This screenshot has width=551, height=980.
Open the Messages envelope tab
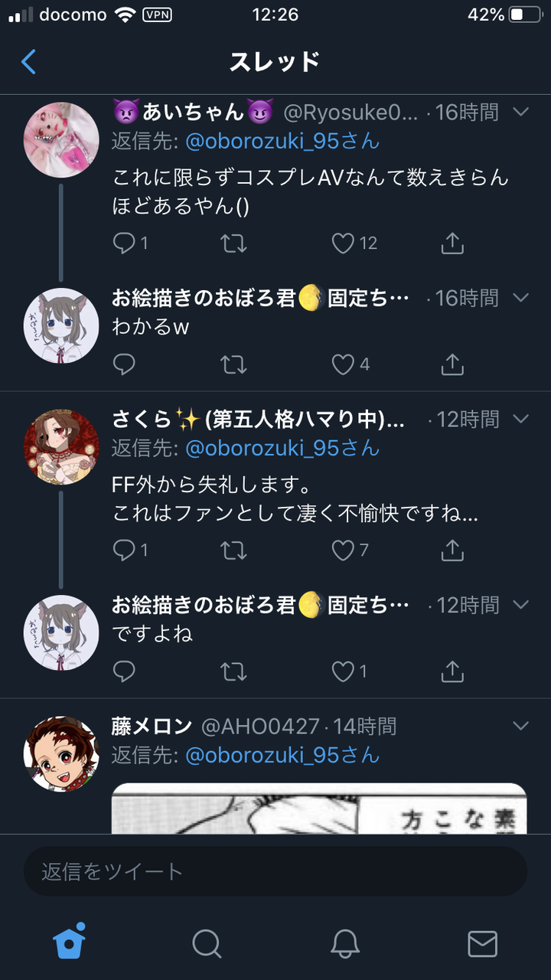click(482, 943)
